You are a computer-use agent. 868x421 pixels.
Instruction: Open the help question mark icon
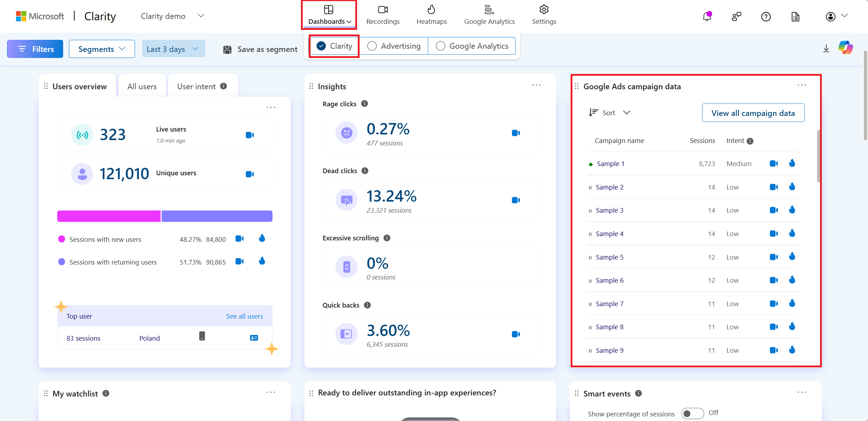766,17
